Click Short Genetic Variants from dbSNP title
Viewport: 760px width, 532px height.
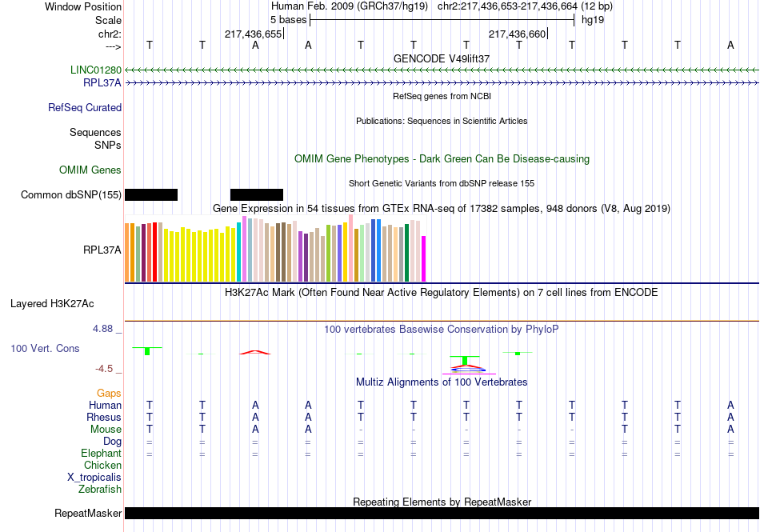click(x=442, y=184)
